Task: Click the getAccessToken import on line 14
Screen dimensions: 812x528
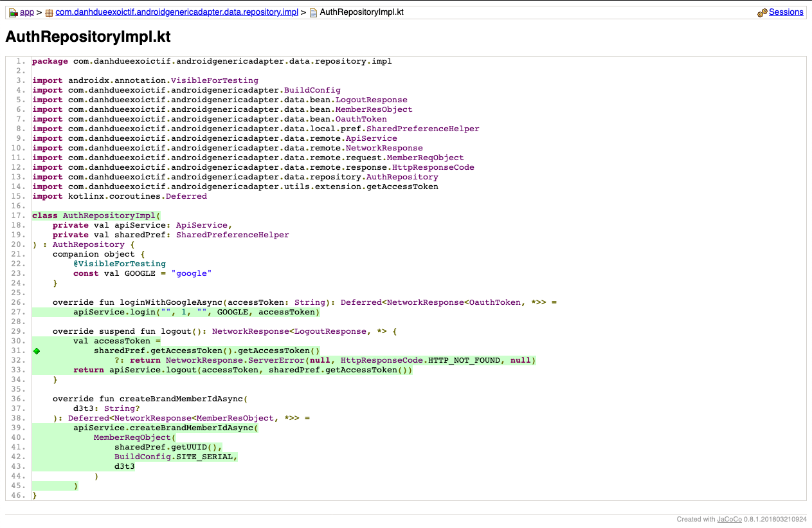Action: pyautogui.click(x=235, y=187)
